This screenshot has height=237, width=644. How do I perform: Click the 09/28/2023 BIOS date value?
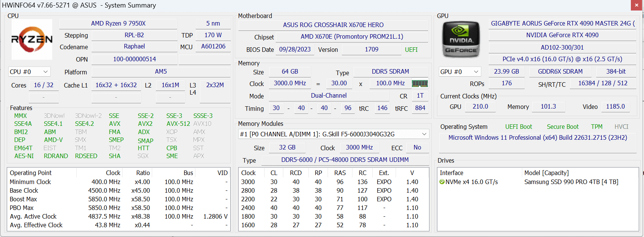pos(295,49)
